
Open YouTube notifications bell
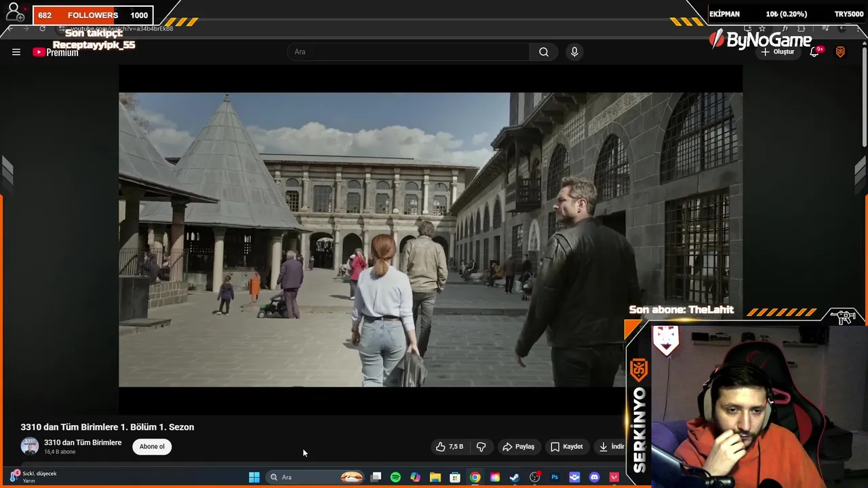click(814, 52)
